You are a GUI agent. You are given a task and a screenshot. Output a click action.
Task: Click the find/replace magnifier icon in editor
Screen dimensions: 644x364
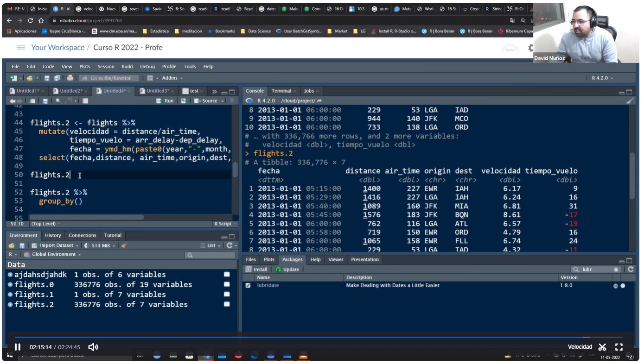tap(58, 101)
